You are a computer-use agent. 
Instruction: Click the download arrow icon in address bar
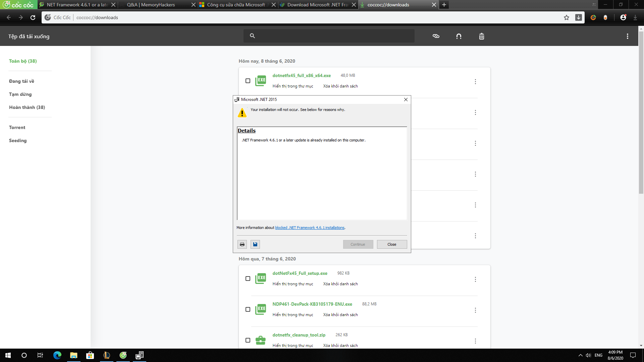coord(579,17)
